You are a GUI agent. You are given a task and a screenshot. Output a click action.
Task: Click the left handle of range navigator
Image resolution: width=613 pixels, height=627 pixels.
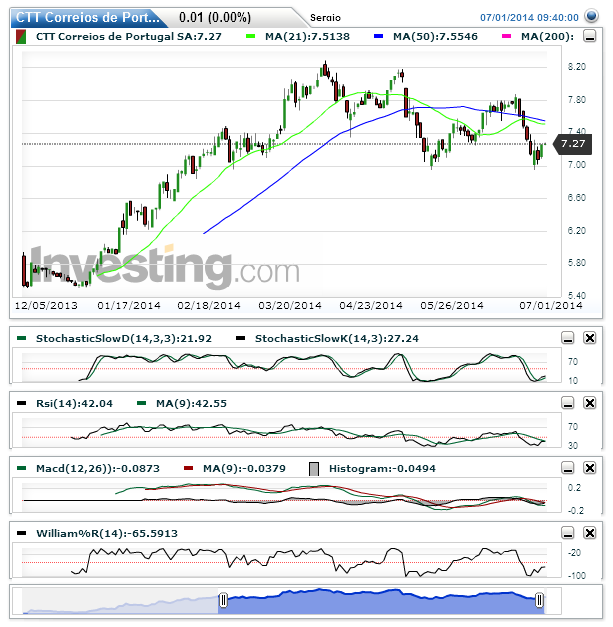pyautogui.click(x=223, y=600)
